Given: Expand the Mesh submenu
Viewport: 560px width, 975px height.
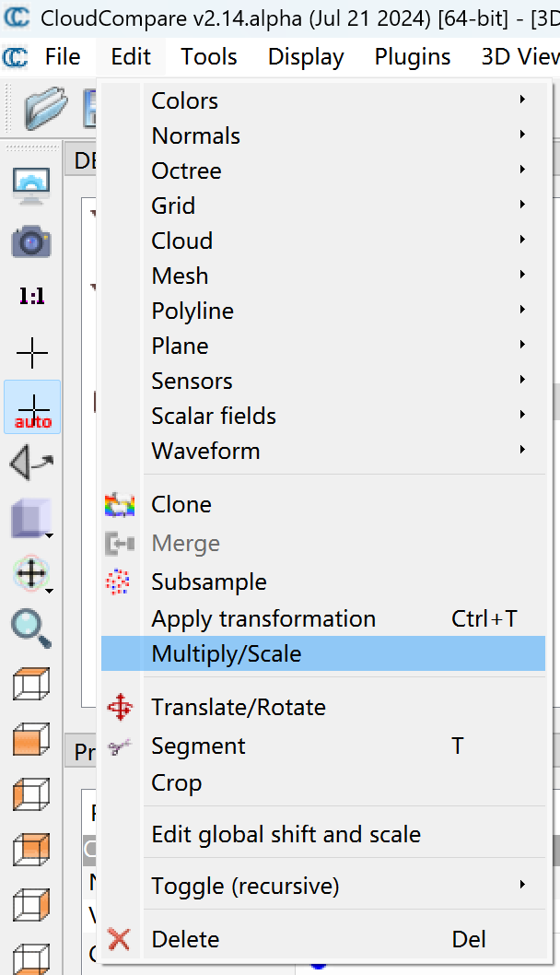Looking at the screenshot, I should [323, 276].
